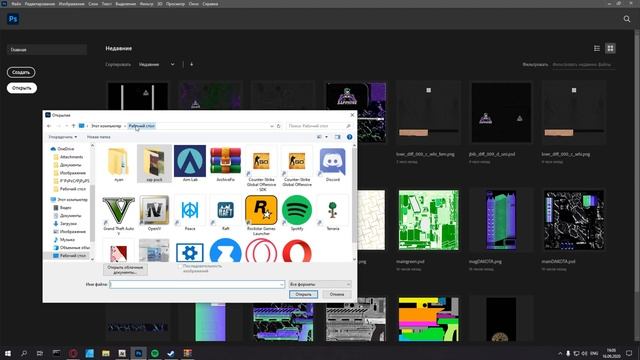Screen dimensions: 640x360
Task: Select the Terraria shortcut icon
Action: (x=333, y=213)
